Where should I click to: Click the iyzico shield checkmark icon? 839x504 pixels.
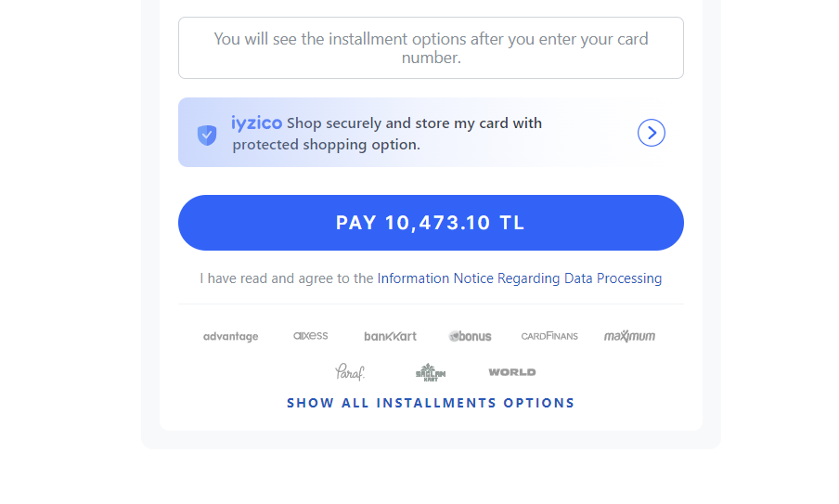coord(207,135)
